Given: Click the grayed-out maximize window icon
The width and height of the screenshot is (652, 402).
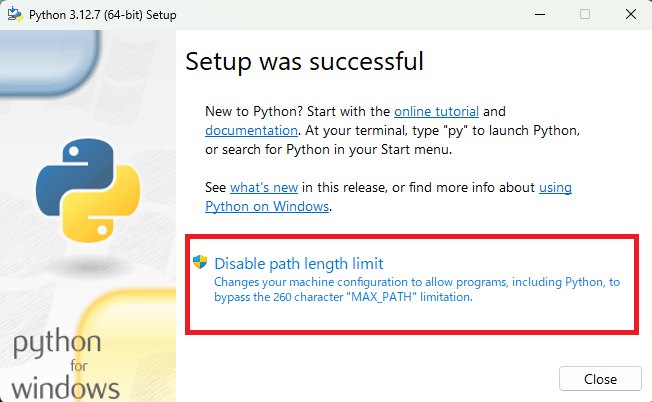Looking at the screenshot, I should pyautogui.click(x=585, y=14).
